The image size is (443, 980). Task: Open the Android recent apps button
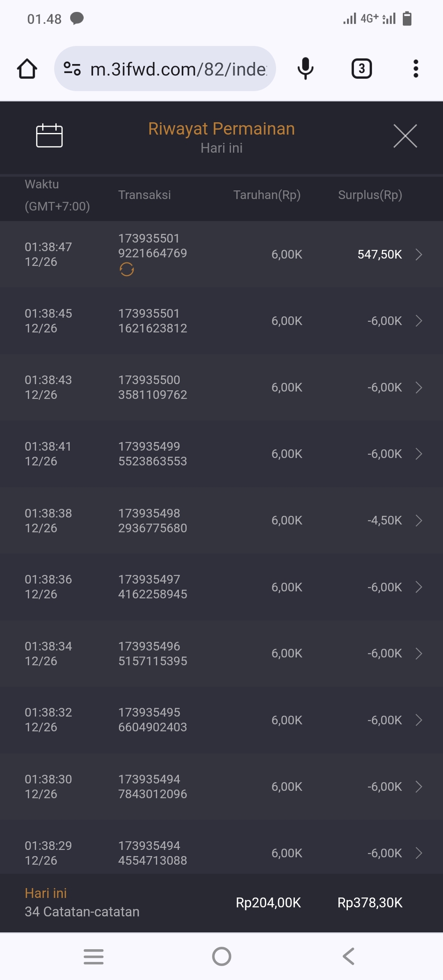(94, 957)
